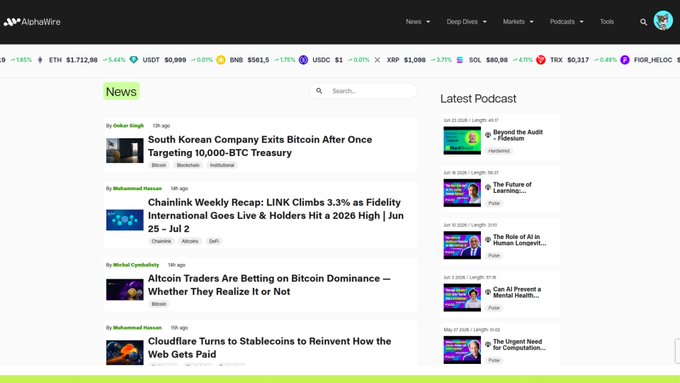This screenshot has height=383, width=680.
Task: Click Pulse tag under The Role of AI
Action: point(494,255)
